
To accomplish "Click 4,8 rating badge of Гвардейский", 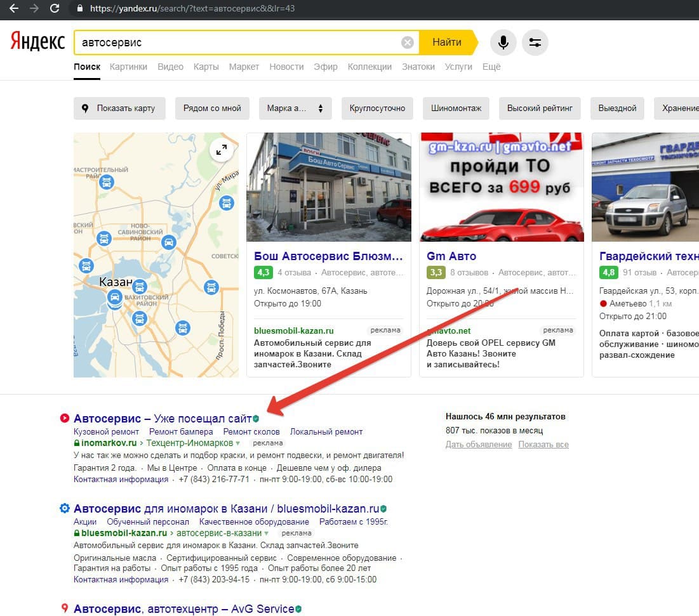I will coord(608,272).
